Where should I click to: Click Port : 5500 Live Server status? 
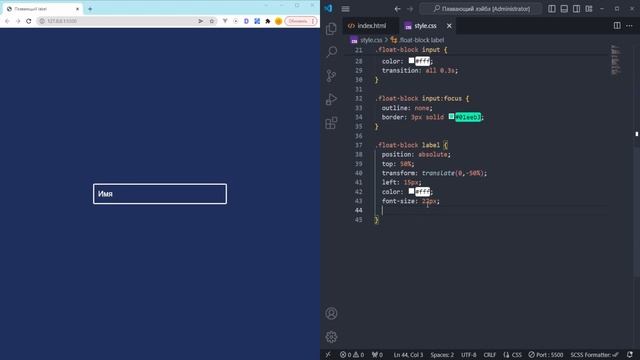(x=546, y=355)
